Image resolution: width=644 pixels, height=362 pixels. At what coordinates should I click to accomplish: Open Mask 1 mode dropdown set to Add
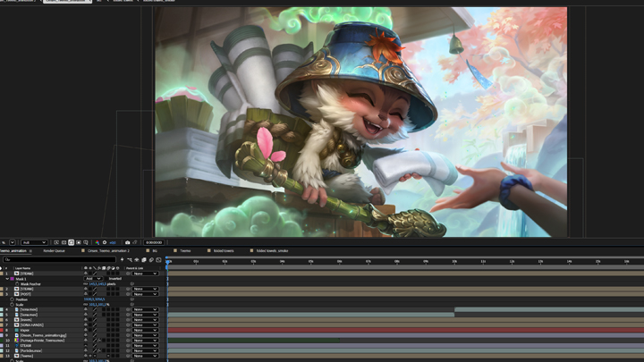coord(93,278)
